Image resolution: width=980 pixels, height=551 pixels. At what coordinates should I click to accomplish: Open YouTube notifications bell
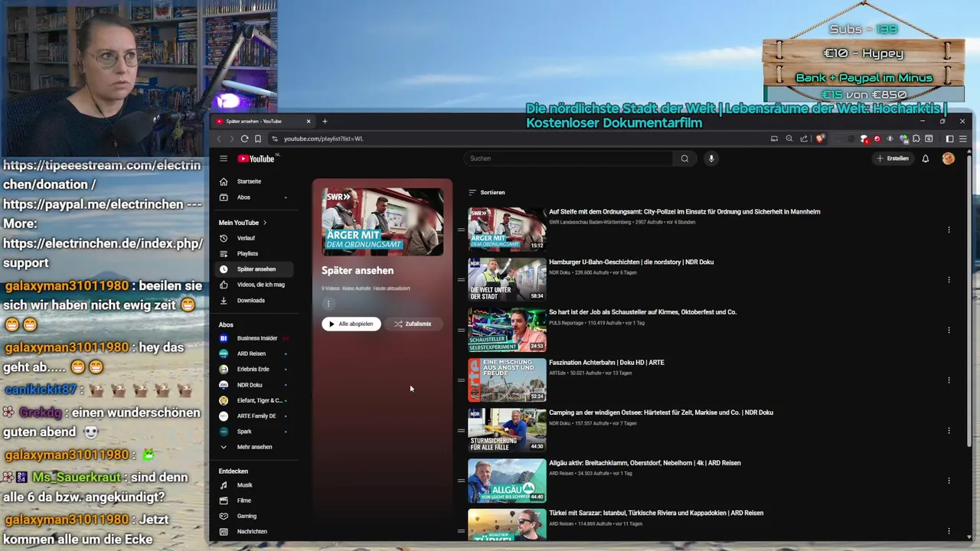click(925, 158)
